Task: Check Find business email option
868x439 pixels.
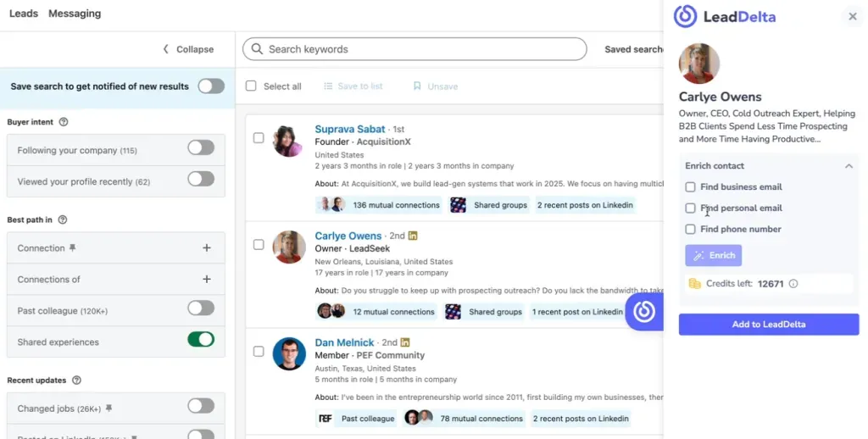Action: (x=690, y=187)
